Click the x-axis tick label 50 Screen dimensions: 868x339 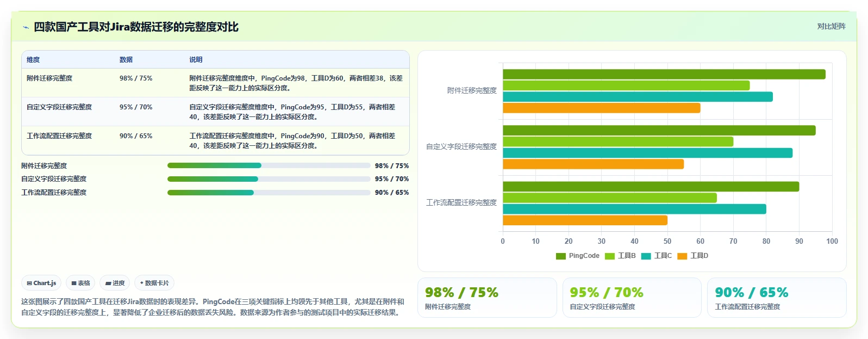667,242
